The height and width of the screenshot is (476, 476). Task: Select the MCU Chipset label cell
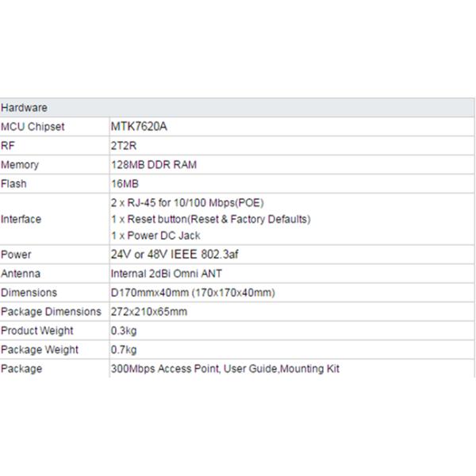coord(33,127)
